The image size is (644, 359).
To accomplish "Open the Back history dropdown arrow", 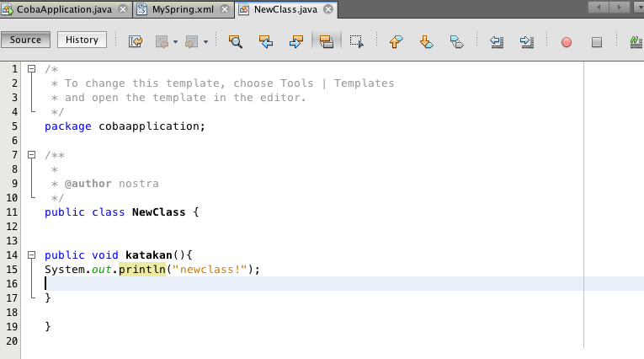I will 175,42.
